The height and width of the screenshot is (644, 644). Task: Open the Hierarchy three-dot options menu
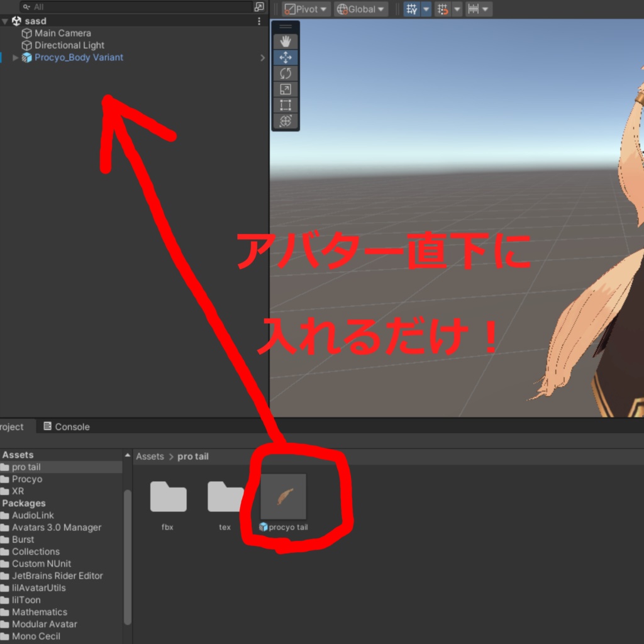click(259, 21)
